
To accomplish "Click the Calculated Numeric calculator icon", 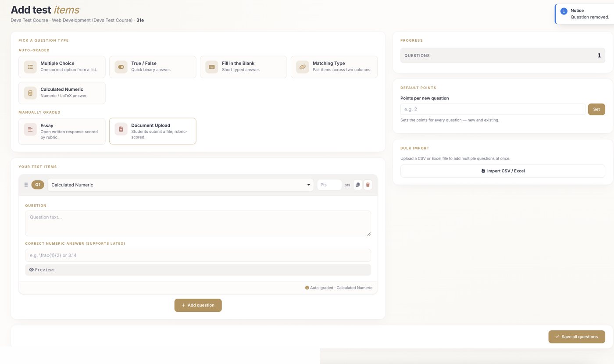I will click(x=30, y=93).
